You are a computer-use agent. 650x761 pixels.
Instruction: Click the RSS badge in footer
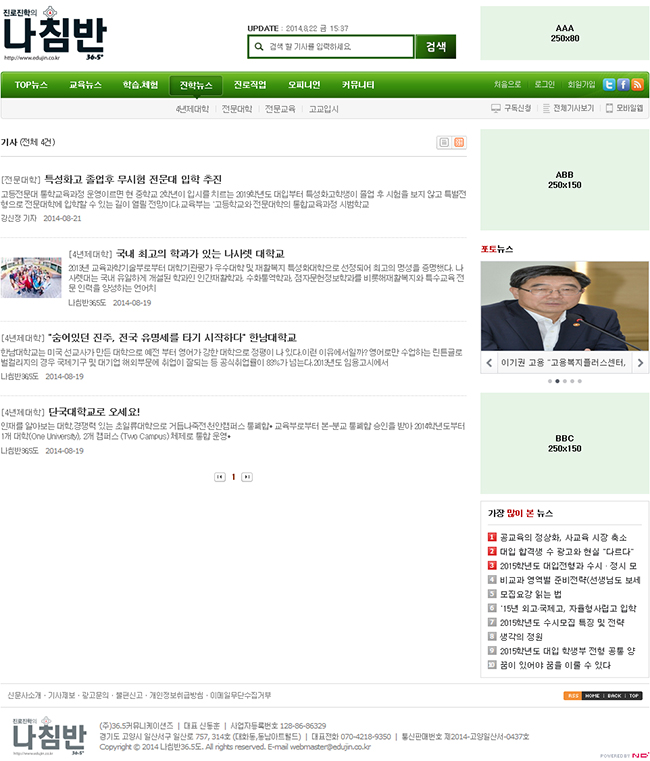point(572,695)
